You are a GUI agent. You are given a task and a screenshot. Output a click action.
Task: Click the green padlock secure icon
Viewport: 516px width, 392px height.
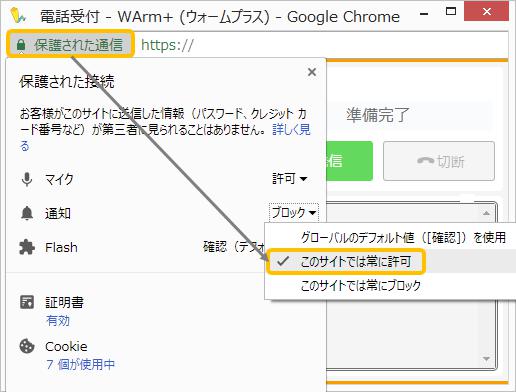click(x=21, y=44)
